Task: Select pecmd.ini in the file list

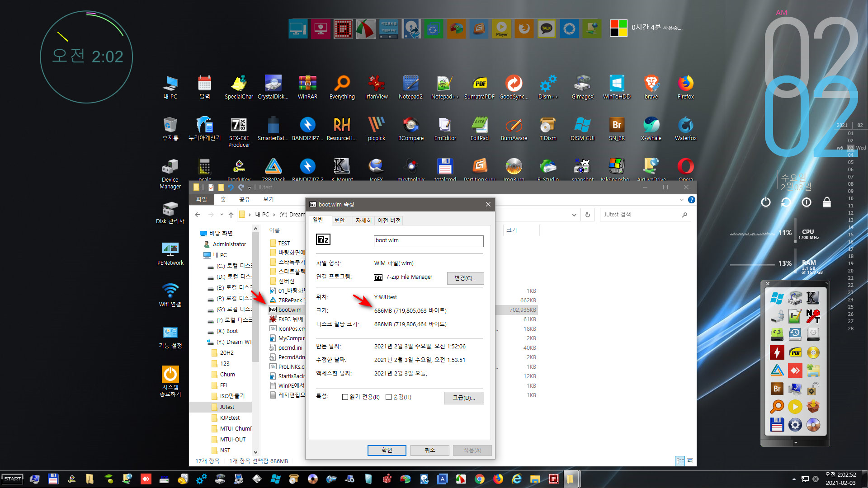Action: 290,348
